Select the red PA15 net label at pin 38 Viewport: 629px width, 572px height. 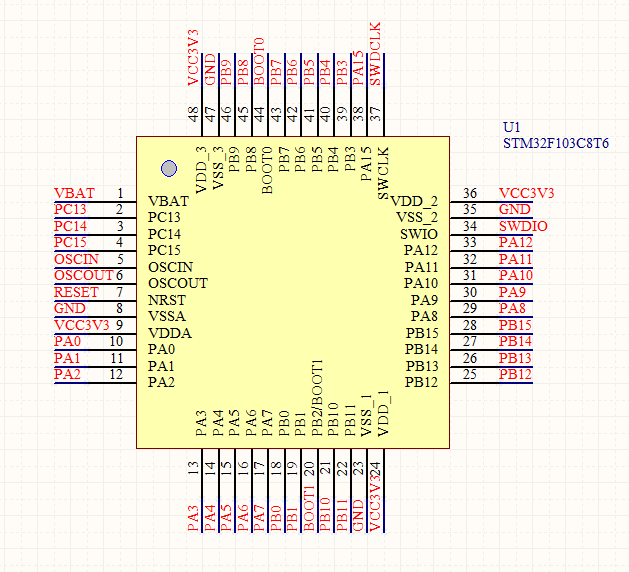358,68
